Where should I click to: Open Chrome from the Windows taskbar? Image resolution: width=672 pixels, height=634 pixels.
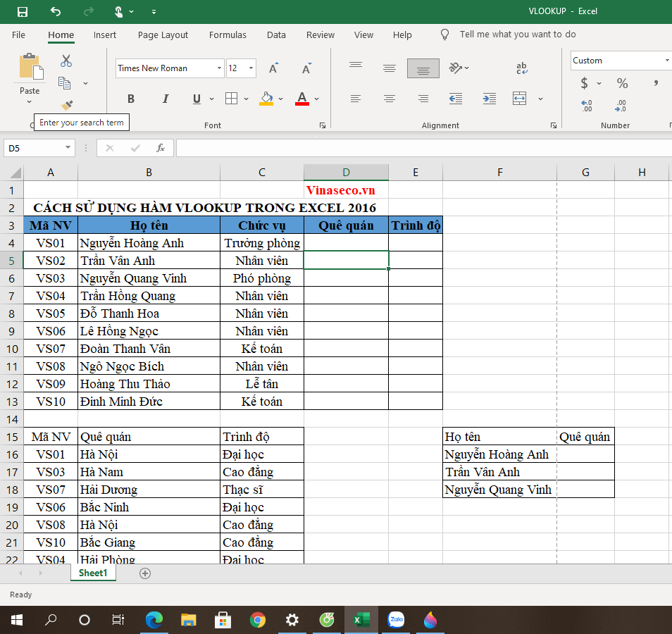tap(258, 620)
